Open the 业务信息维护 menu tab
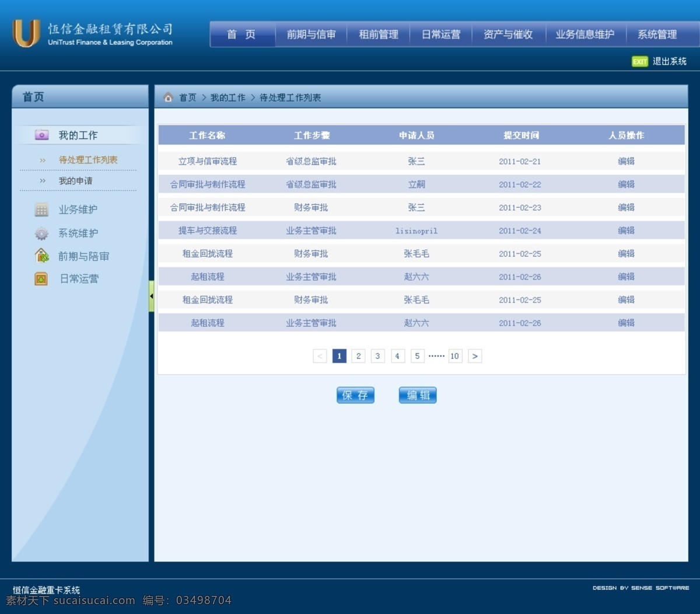Image resolution: width=700 pixels, height=614 pixels. pos(585,34)
